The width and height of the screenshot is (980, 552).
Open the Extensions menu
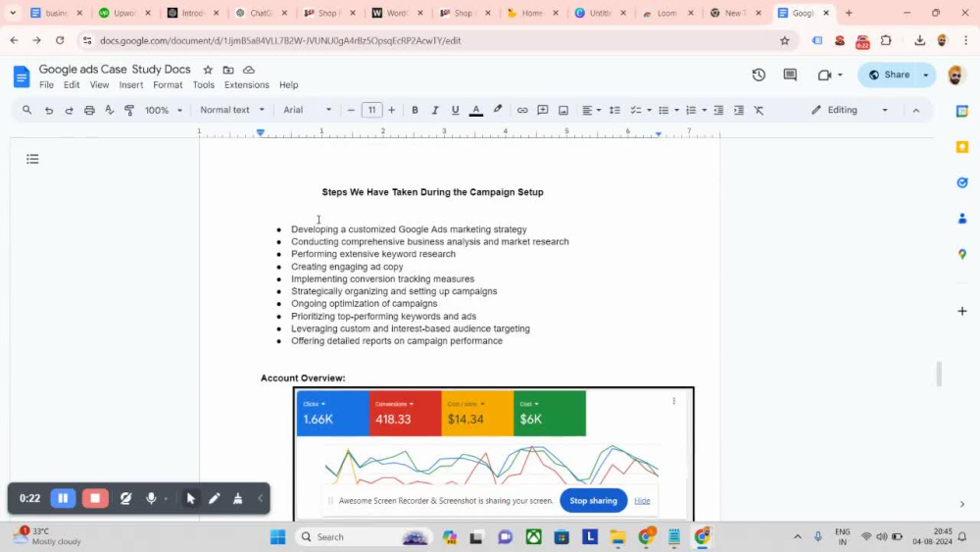[x=246, y=85]
